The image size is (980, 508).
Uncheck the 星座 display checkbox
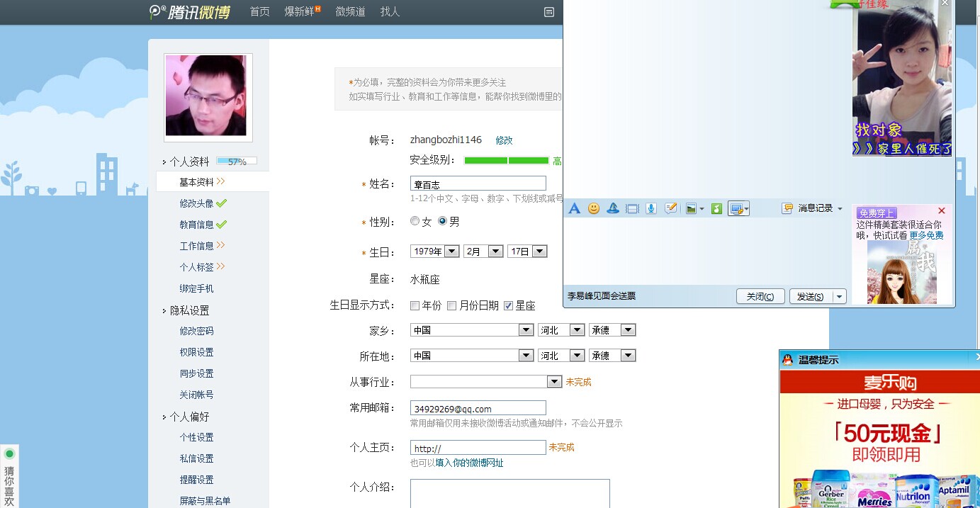coord(508,306)
